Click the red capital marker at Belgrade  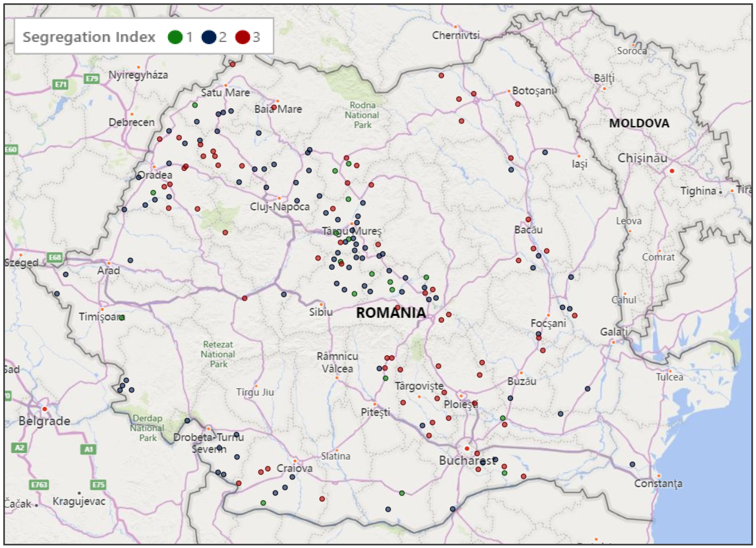point(45,409)
